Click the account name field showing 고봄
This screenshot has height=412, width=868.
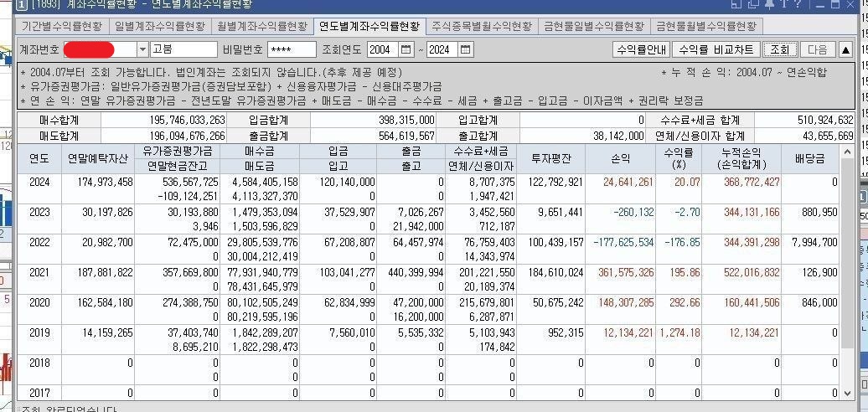184,49
